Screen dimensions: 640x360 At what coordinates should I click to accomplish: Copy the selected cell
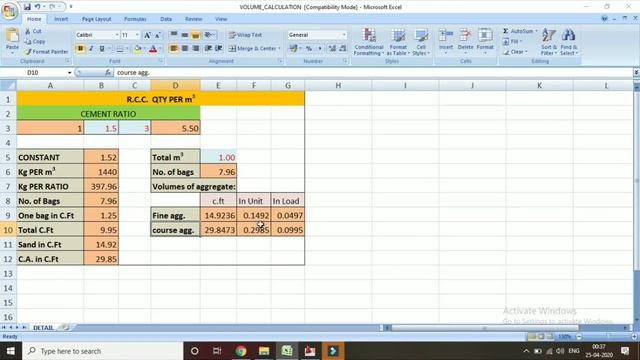tap(35, 41)
